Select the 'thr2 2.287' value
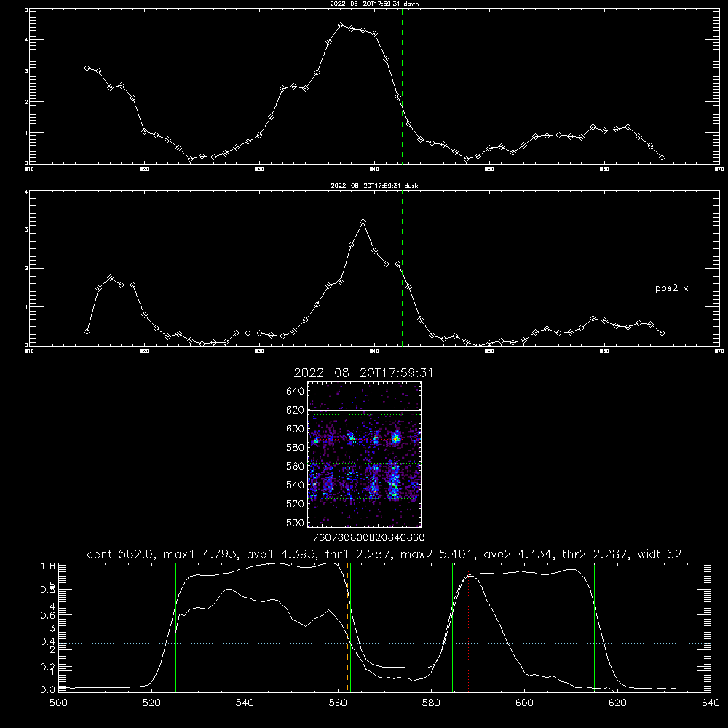This screenshot has height=728, width=728. tap(596, 554)
